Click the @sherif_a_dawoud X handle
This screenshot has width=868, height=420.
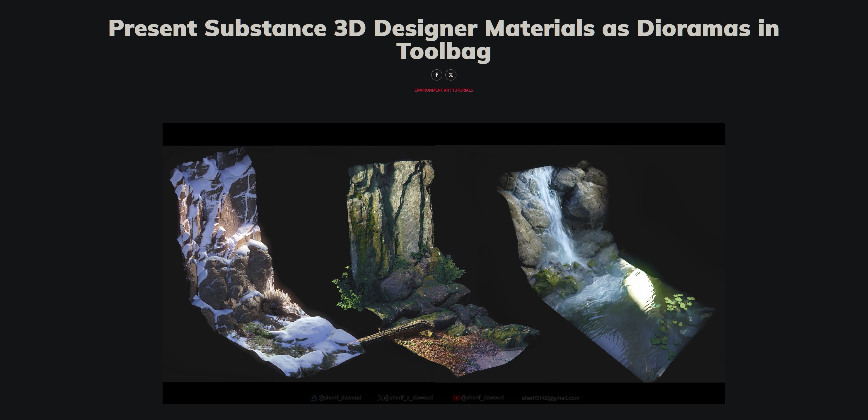405,398
